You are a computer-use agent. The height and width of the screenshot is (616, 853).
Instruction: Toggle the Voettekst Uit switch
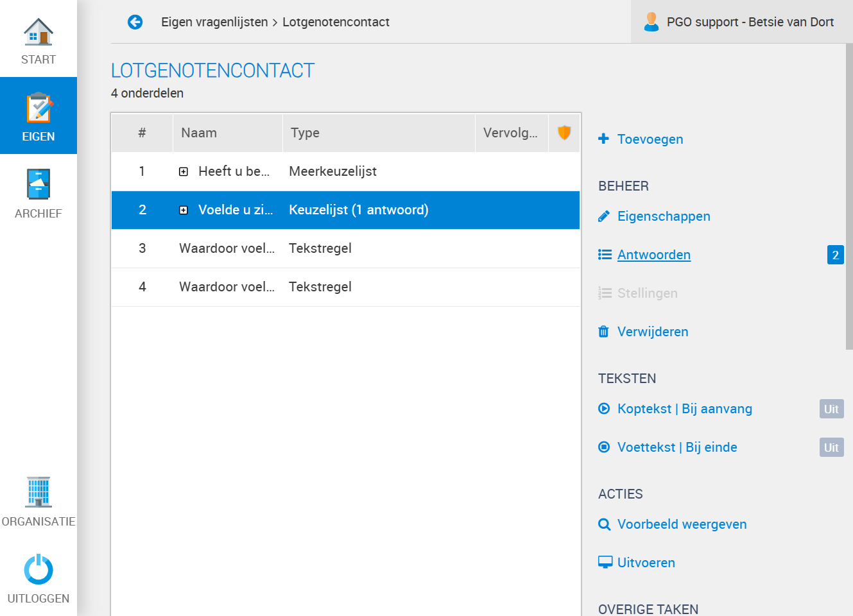[832, 447]
